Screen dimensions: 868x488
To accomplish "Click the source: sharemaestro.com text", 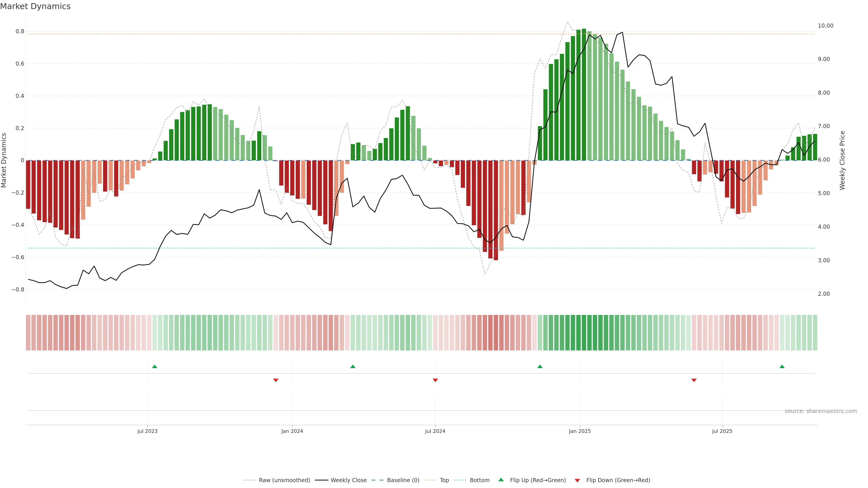I will (x=821, y=411).
